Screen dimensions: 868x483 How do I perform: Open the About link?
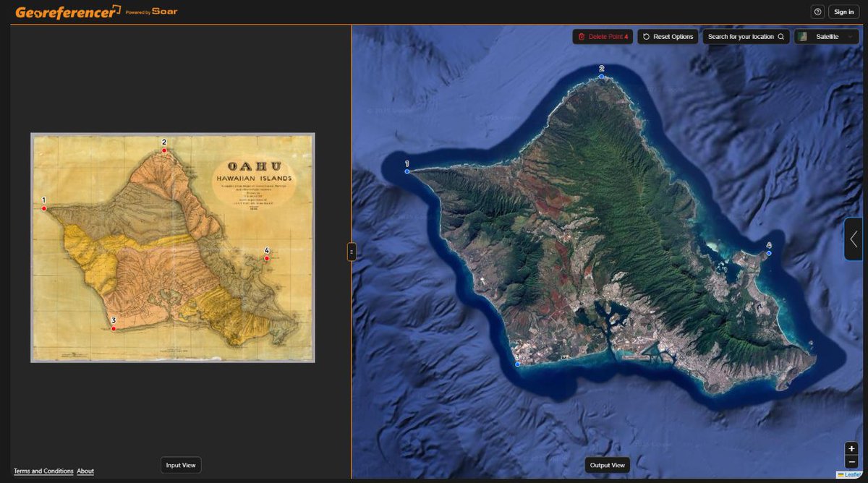pos(85,471)
